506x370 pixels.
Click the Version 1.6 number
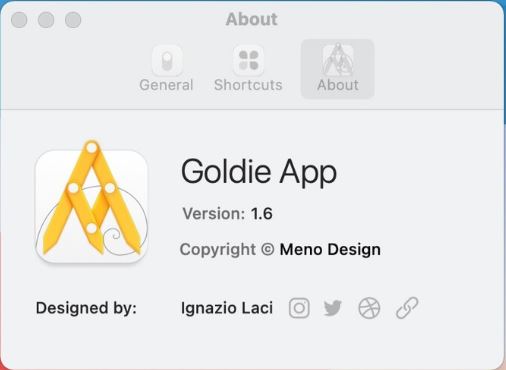click(262, 214)
